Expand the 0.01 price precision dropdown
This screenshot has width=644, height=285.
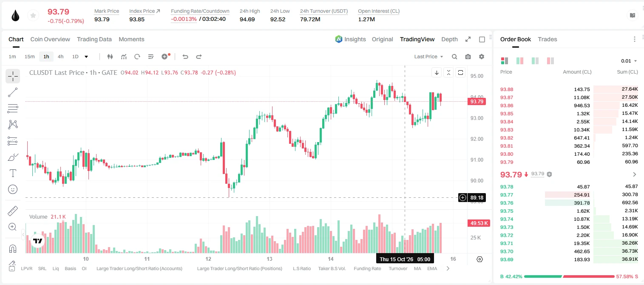[x=629, y=61]
